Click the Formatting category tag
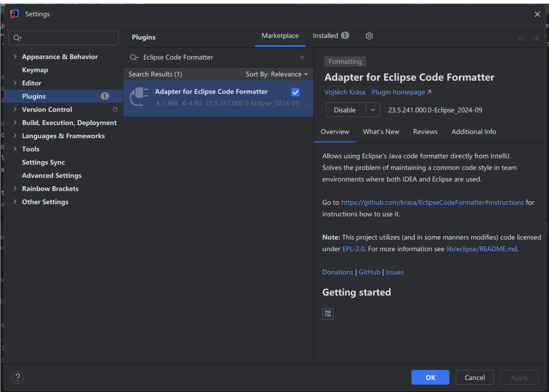The height and width of the screenshot is (392, 549). coord(345,61)
